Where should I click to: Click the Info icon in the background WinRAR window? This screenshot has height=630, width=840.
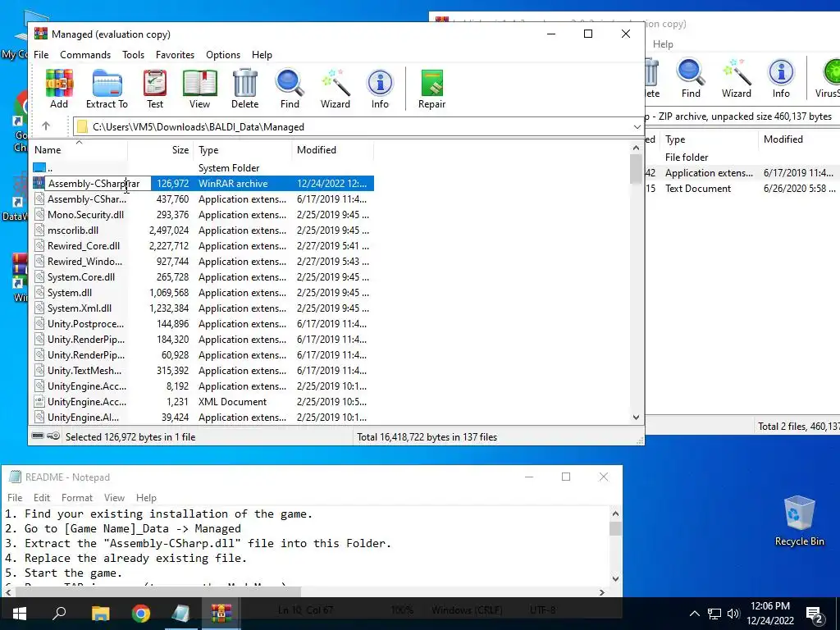tap(781, 78)
